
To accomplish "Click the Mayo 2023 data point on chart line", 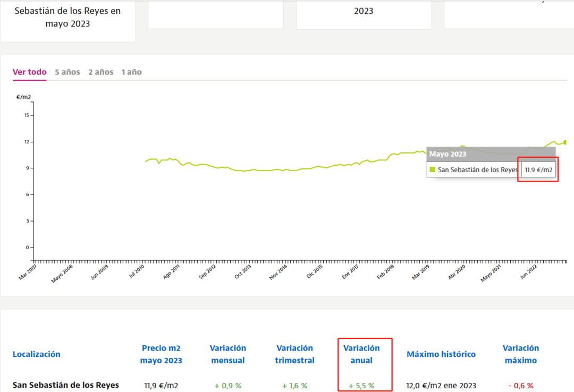I will pos(565,142).
